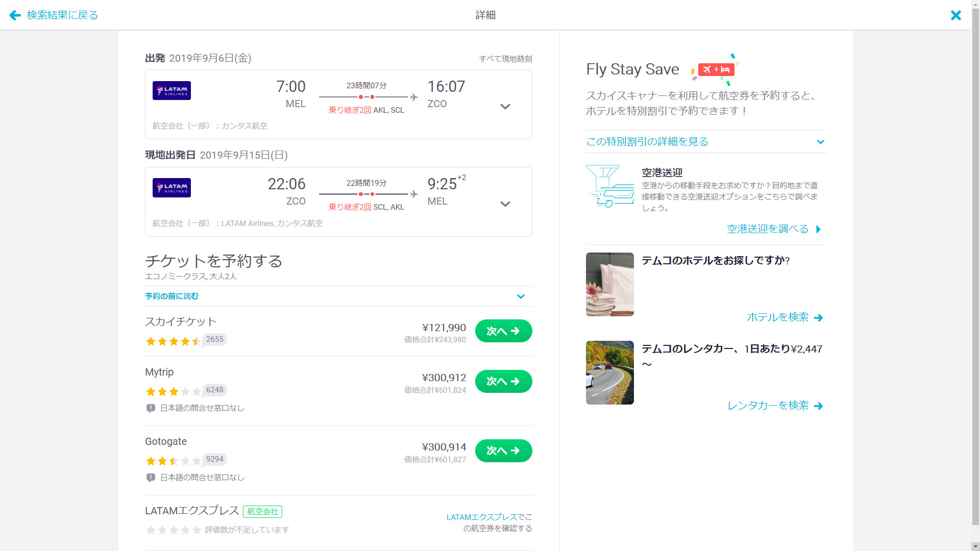Expand この特別割引の詳細を見る dropdown
980x551 pixels.
click(820, 142)
